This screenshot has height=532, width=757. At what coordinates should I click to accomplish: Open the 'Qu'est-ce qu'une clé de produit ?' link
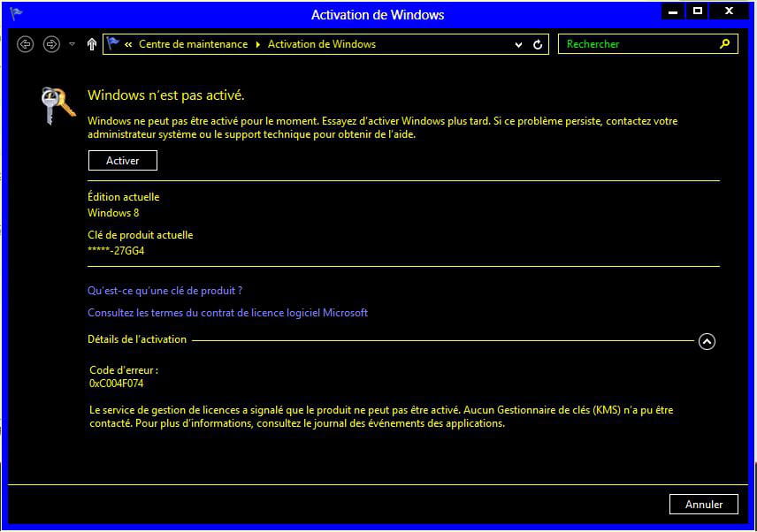[164, 291]
